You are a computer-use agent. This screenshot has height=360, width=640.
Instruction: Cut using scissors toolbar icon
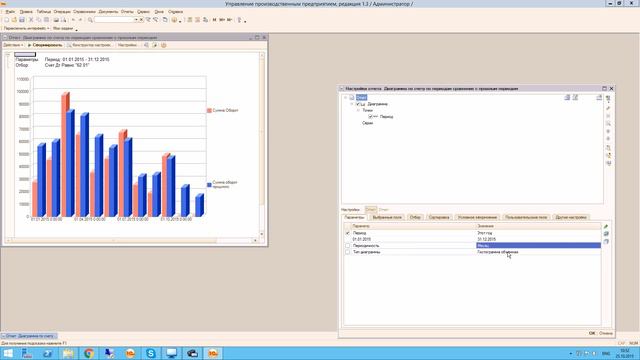pos(31,20)
